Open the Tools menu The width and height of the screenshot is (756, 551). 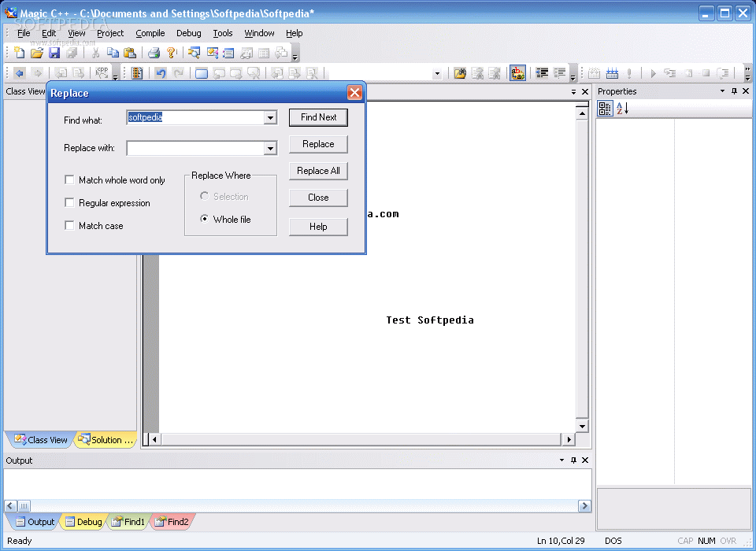click(223, 33)
